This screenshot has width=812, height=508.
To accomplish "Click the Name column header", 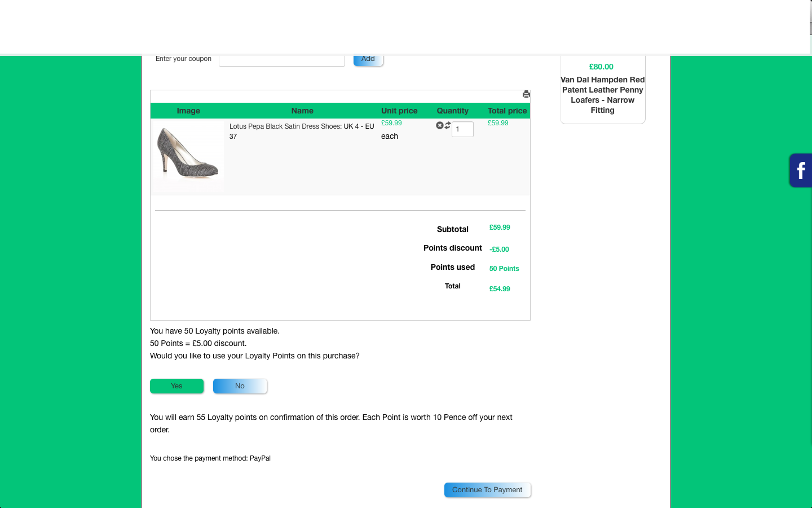I will (x=302, y=111).
